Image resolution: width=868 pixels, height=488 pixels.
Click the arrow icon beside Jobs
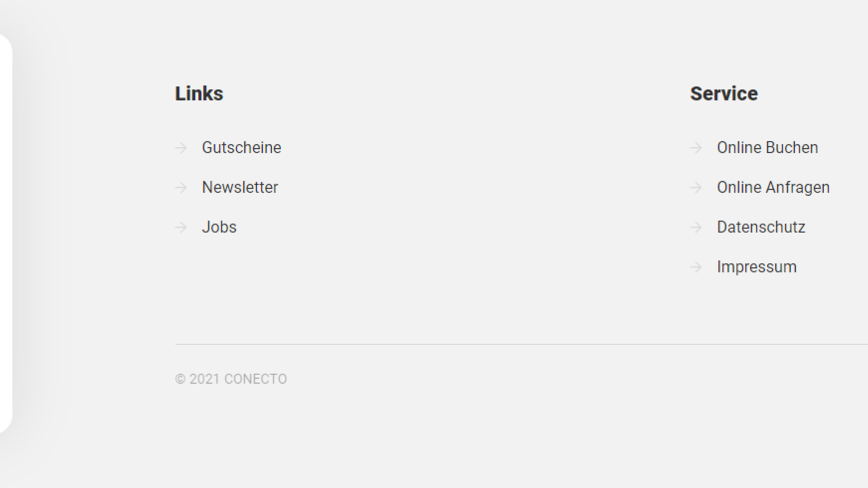pos(181,227)
